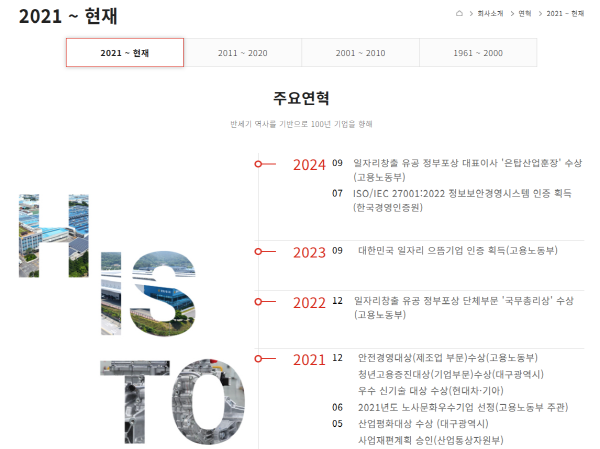Select the 2021 ~ 현재 tab
The height and width of the screenshot is (449, 600).
click(x=125, y=53)
